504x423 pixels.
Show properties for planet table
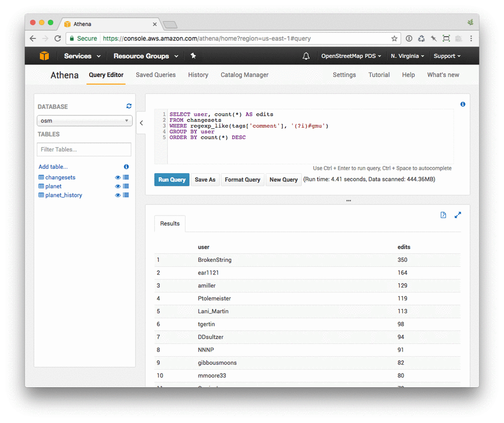pyautogui.click(x=126, y=186)
